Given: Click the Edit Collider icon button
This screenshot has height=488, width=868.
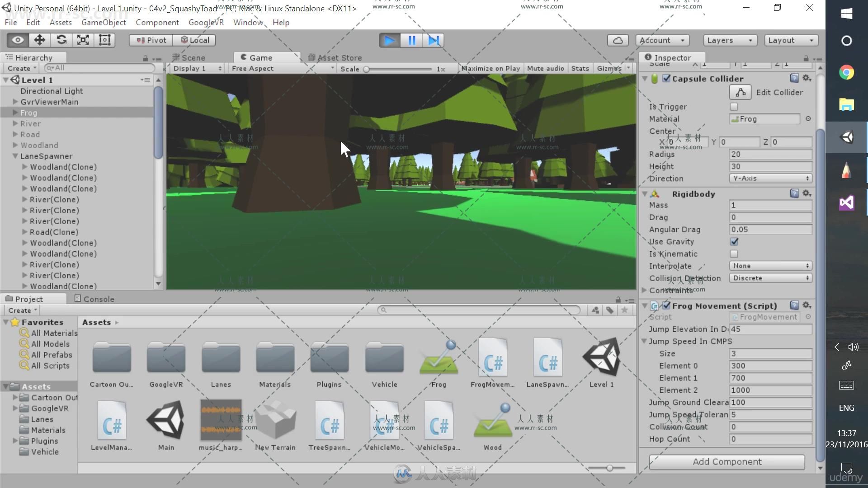Looking at the screenshot, I should 740,92.
